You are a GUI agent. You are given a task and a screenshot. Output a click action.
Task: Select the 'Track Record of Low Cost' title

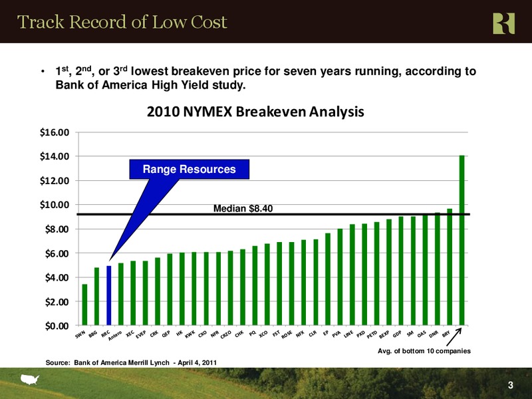(x=122, y=22)
